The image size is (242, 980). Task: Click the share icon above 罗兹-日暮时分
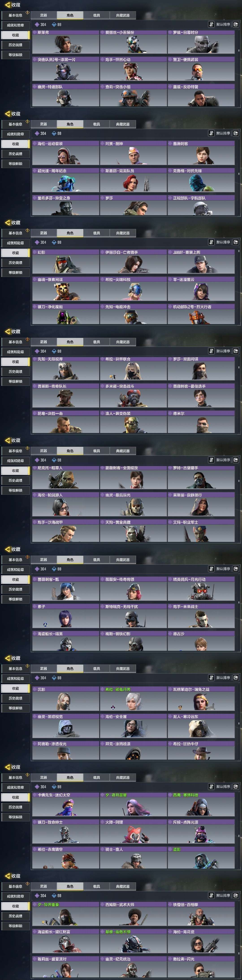236,24
